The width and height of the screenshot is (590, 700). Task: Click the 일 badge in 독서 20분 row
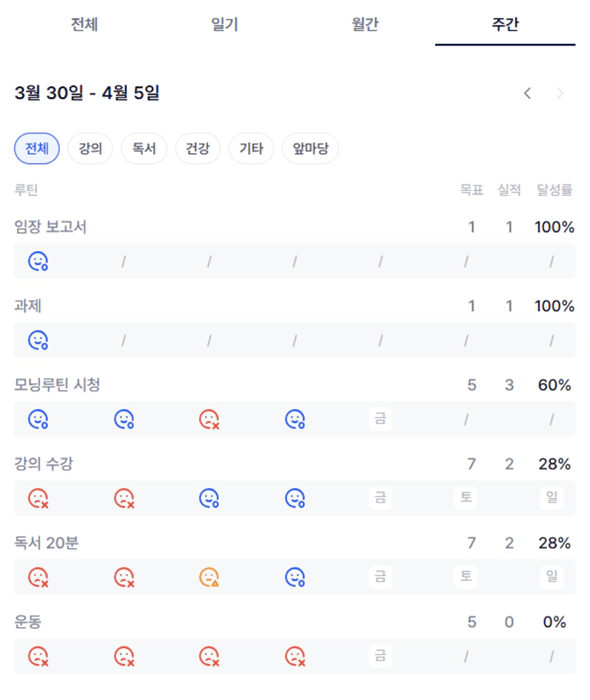coord(551,577)
